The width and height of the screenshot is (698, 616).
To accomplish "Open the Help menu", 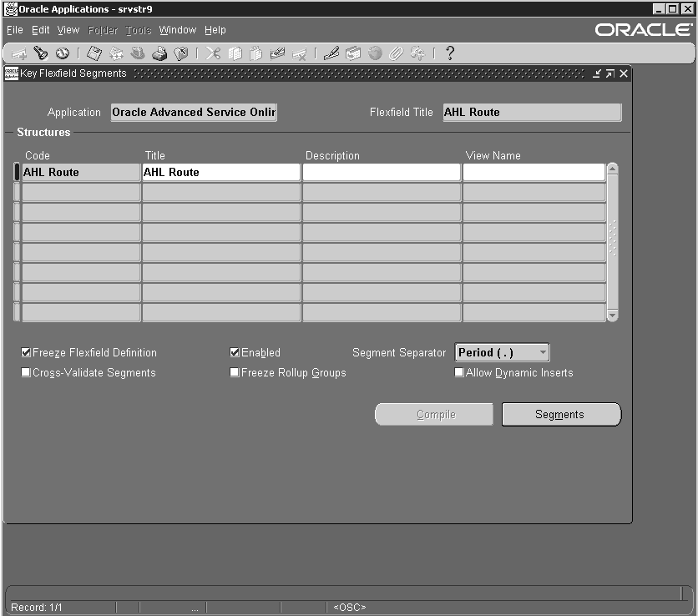I will click(x=215, y=30).
